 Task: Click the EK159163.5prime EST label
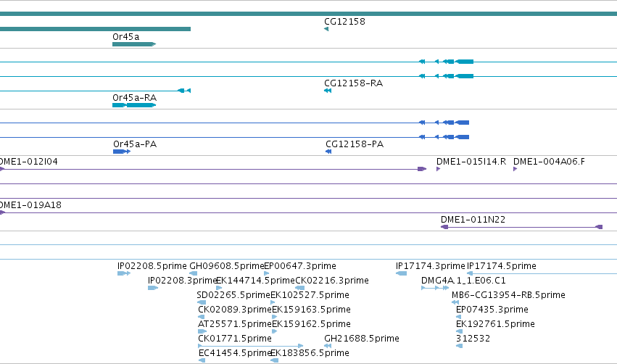311,310
